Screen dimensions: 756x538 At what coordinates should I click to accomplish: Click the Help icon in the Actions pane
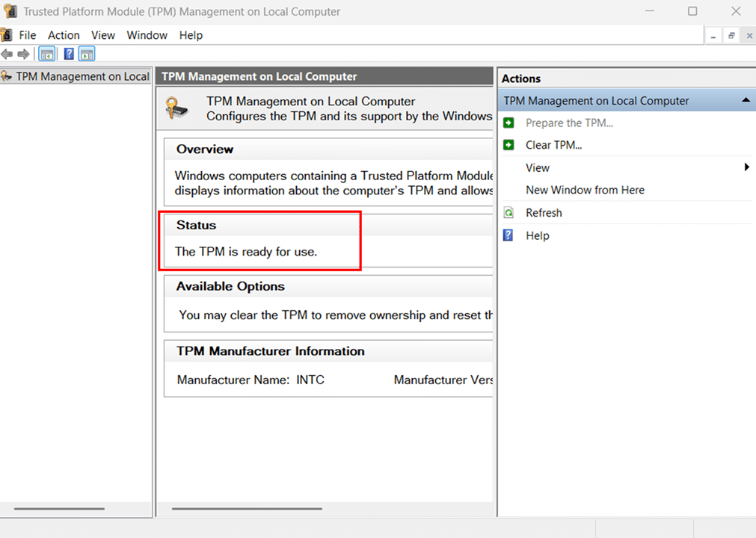click(508, 235)
